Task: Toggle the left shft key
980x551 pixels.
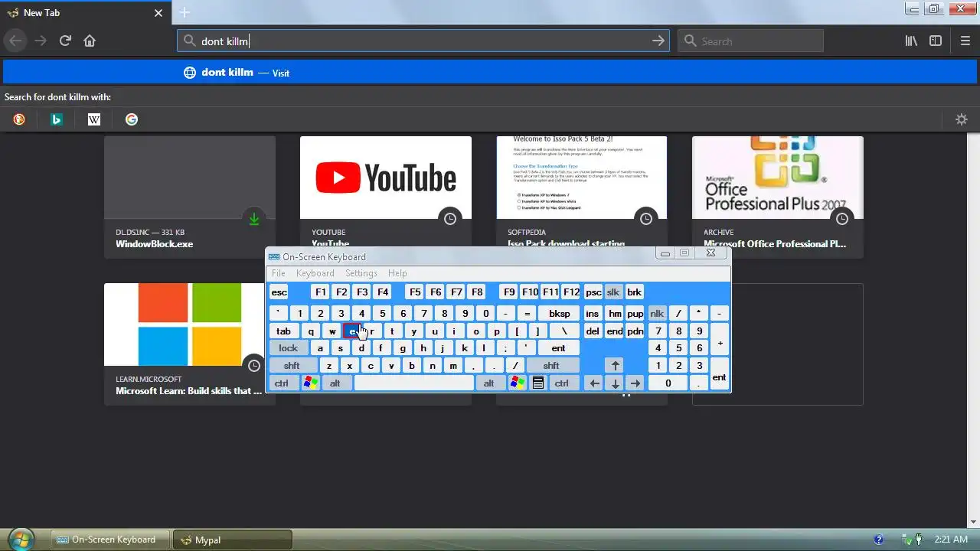Action: point(292,366)
